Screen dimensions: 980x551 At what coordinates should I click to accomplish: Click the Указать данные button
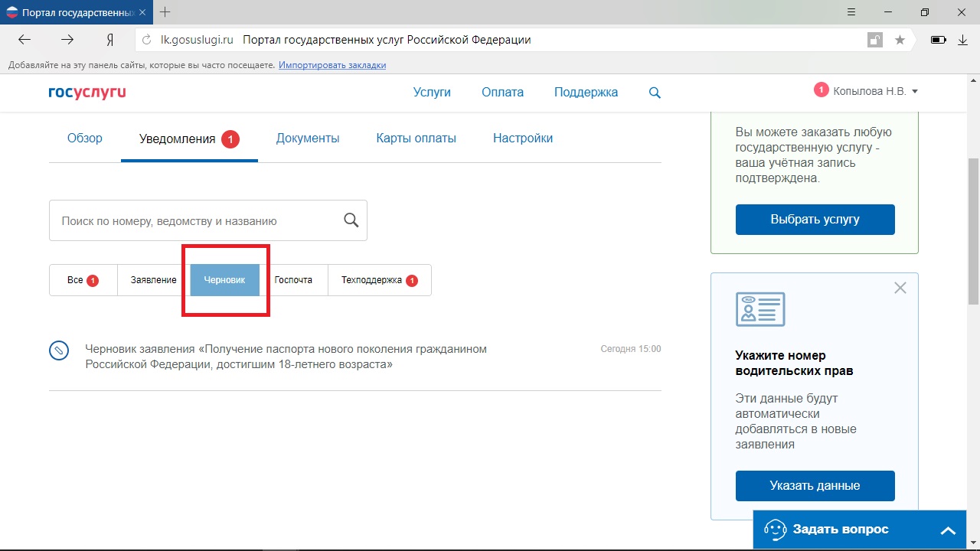(x=815, y=486)
